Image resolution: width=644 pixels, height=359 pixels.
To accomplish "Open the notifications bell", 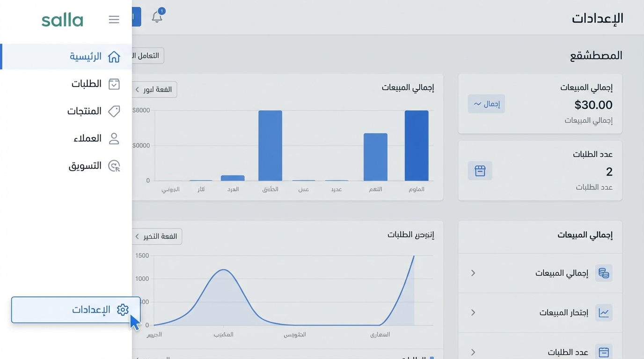I will click(x=157, y=17).
